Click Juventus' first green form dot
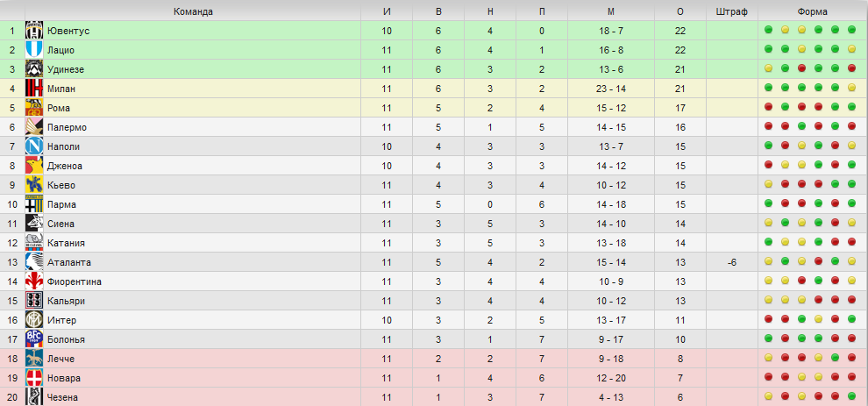This screenshot has height=406, width=868. coord(768,30)
